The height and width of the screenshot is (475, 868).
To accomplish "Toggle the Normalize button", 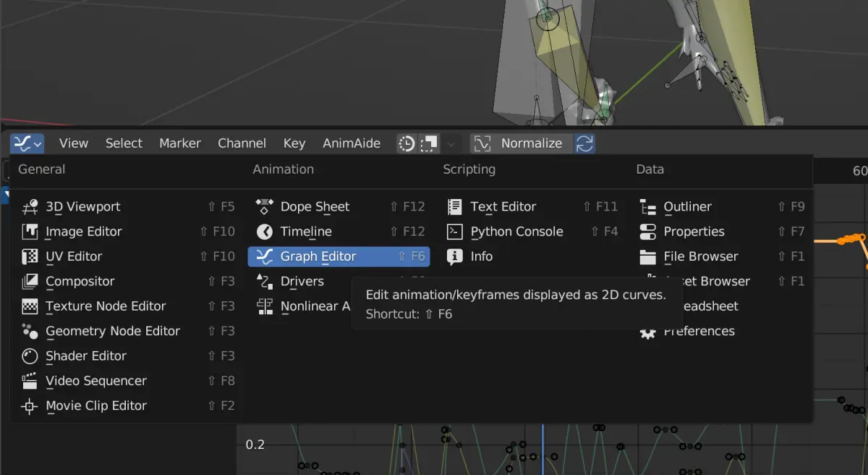I will (522, 143).
